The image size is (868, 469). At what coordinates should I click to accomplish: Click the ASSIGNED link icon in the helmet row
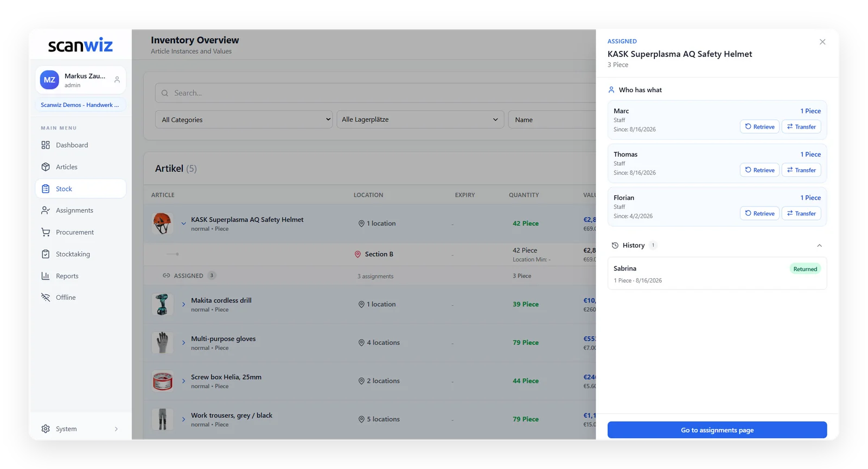point(166,275)
